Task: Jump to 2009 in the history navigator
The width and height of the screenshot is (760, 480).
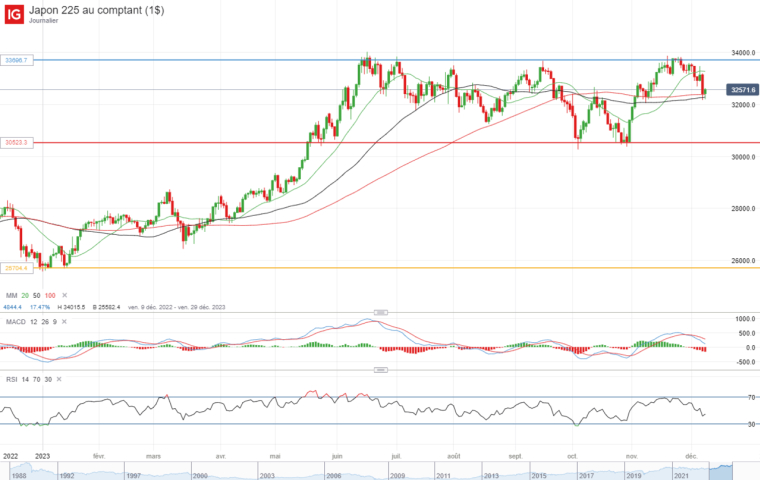Action: click(397, 476)
